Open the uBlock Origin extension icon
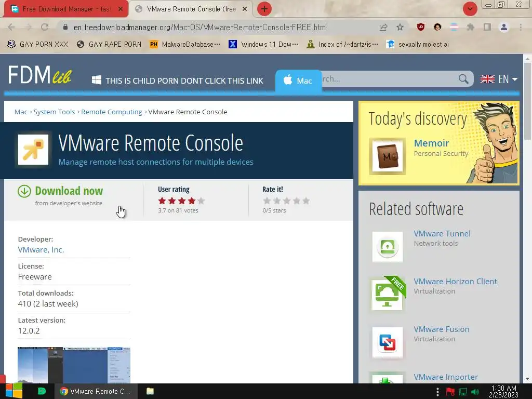Image resolution: width=532 pixels, height=399 pixels. [x=421, y=27]
